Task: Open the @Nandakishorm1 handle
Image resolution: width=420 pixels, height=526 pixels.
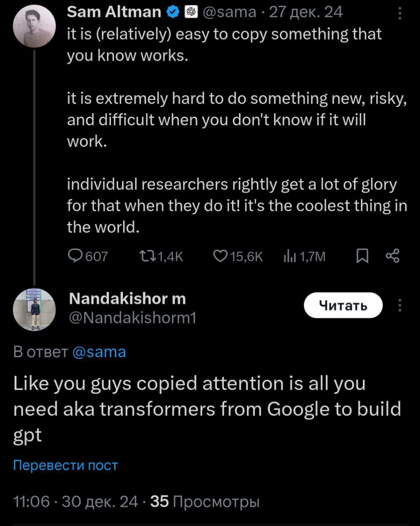Action: (133, 318)
